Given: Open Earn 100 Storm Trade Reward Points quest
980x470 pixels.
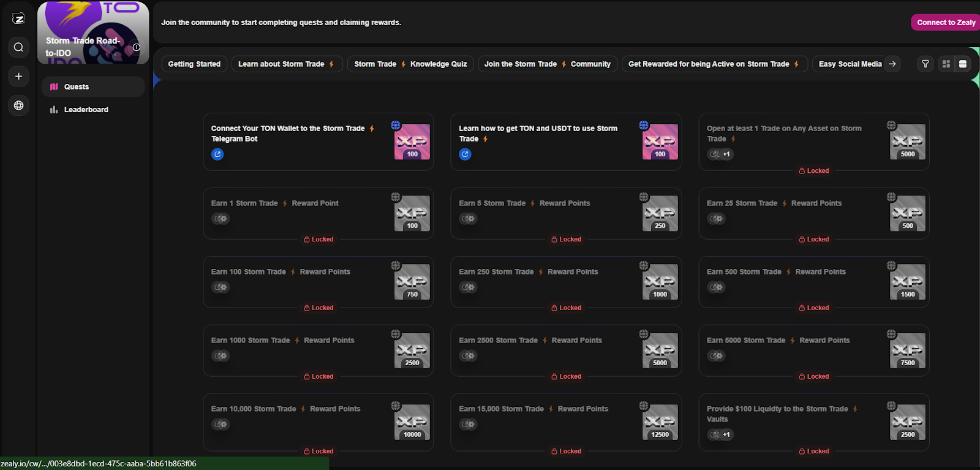Looking at the screenshot, I should tap(281, 272).
